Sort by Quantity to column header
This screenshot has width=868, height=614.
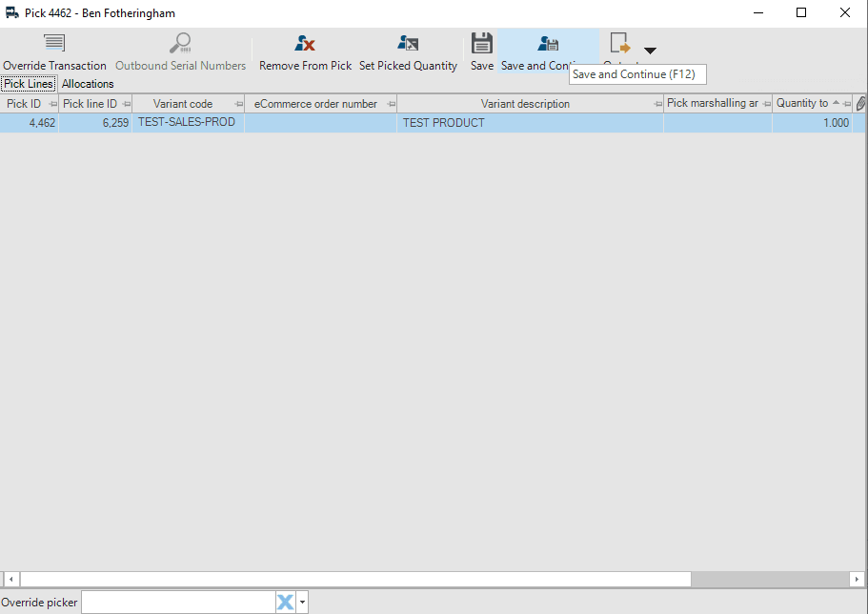pyautogui.click(x=802, y=103)
